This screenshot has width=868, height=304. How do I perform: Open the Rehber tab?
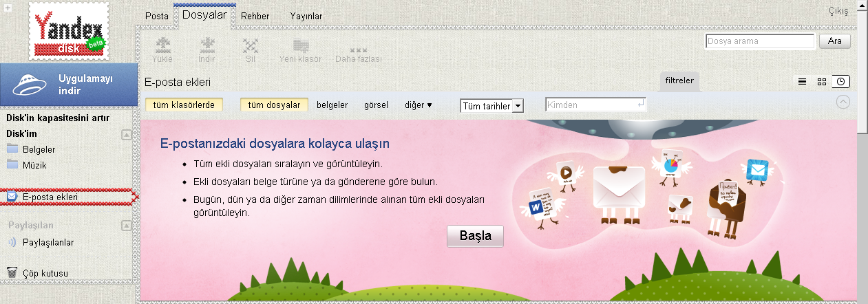point(255,16)
